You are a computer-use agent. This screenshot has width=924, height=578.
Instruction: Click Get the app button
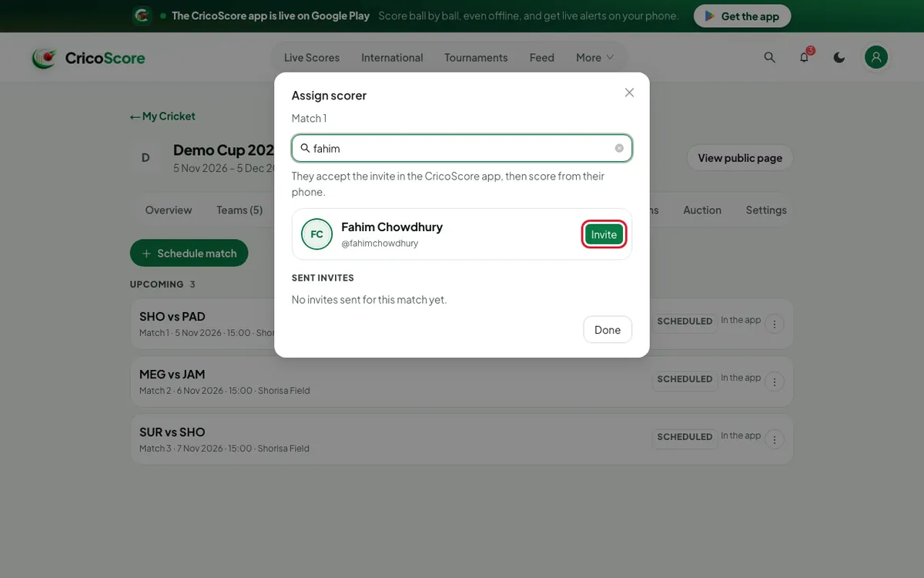click(742, 16)
